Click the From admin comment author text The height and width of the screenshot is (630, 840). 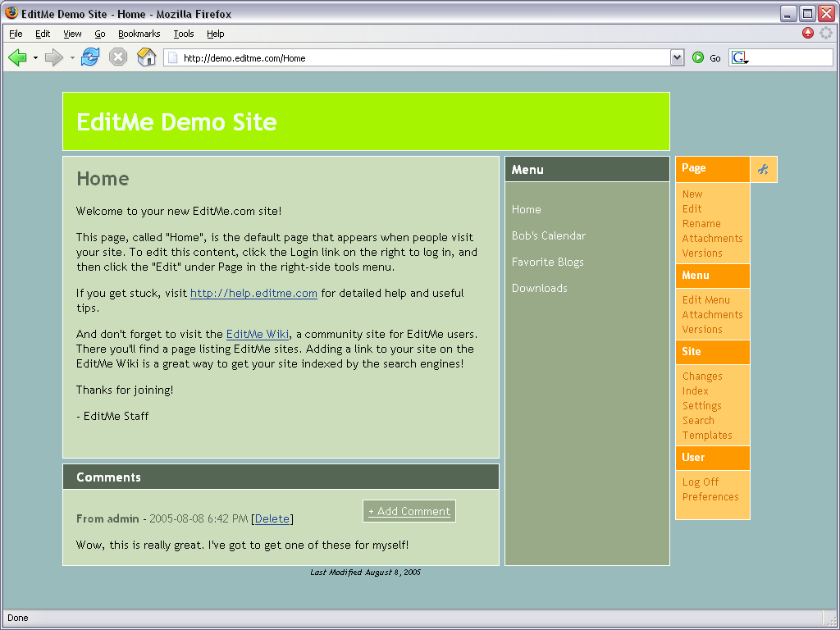(107, 518)
